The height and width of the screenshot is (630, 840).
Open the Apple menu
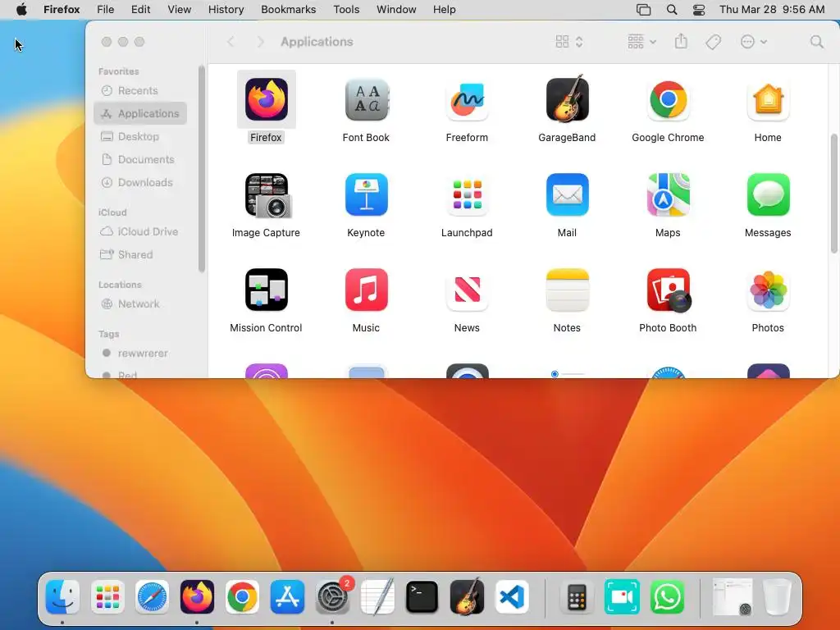(21, 10)
